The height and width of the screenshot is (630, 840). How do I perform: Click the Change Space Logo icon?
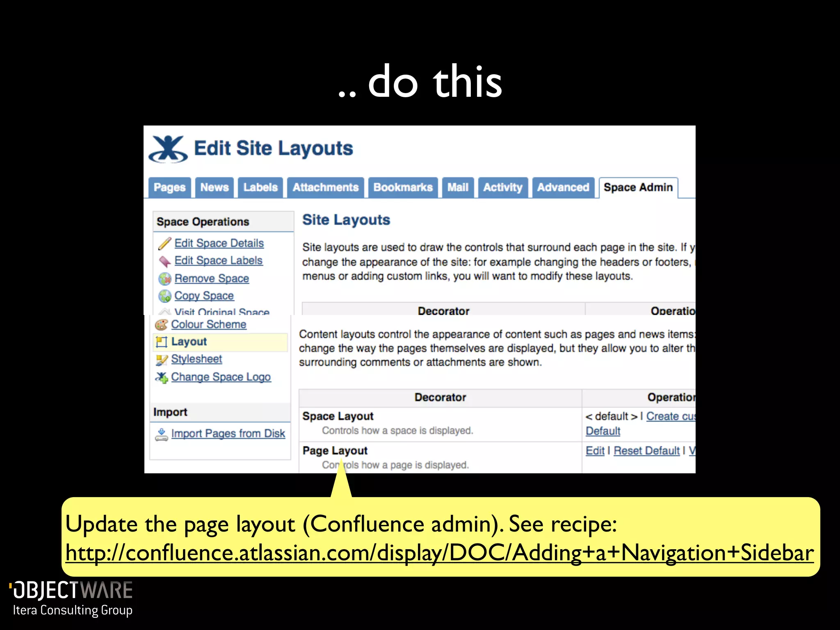(161, 377)
